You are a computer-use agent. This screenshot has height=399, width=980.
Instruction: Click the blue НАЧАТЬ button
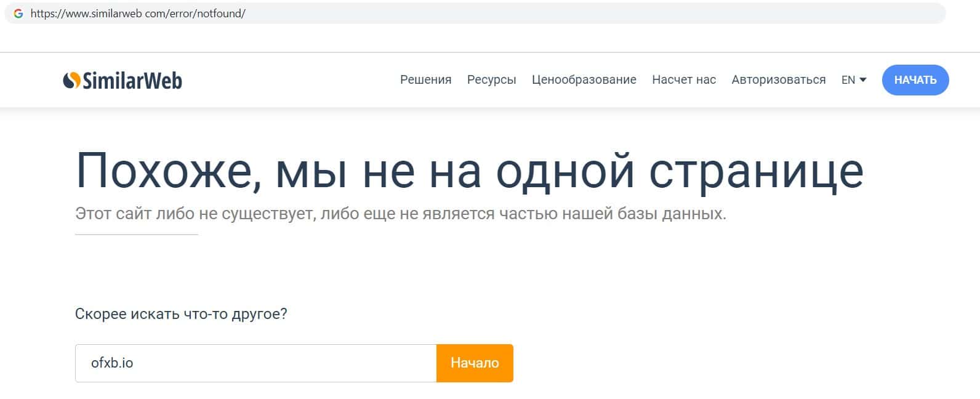click(x=915, y=80)
